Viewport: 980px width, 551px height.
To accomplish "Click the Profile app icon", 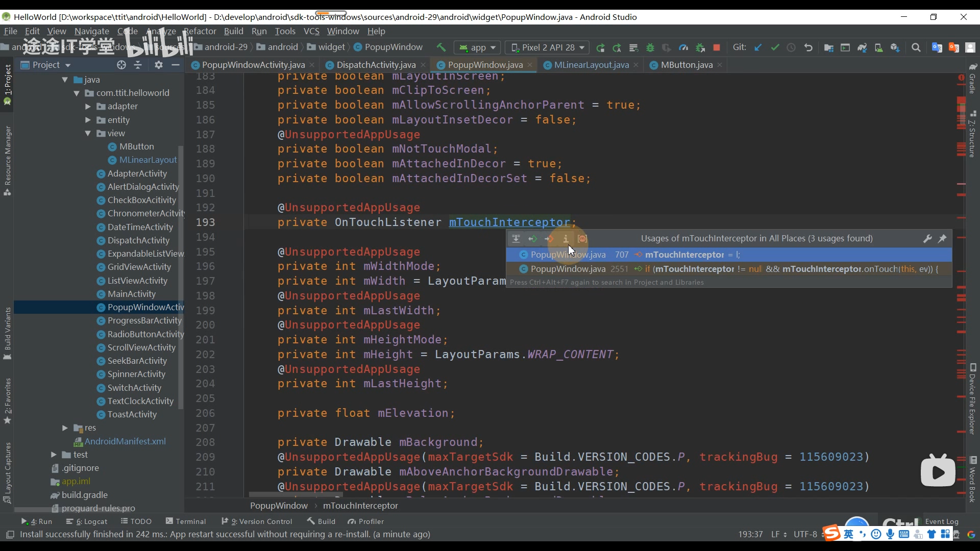I will coord(683,47).
